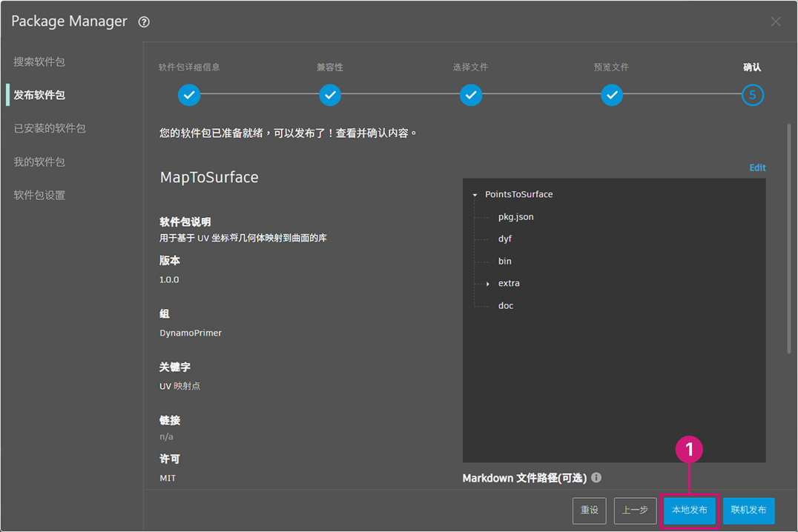The width and height of the screenshot is (798, 532).
Task: Select the dyf folder item
Action: pyautogui.click(x=504, y=239)
